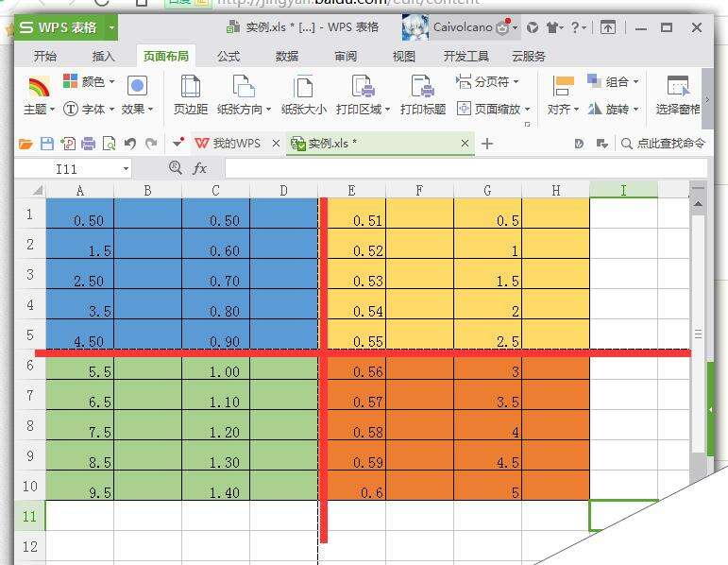Click orange cell containing 4.5
728x565 pixels.
488,455
